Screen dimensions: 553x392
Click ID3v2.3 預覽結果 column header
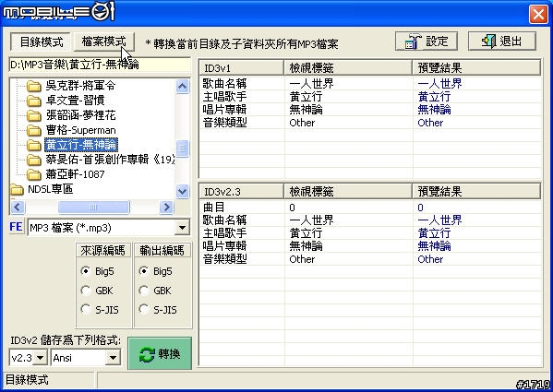(x=476, y=192)
